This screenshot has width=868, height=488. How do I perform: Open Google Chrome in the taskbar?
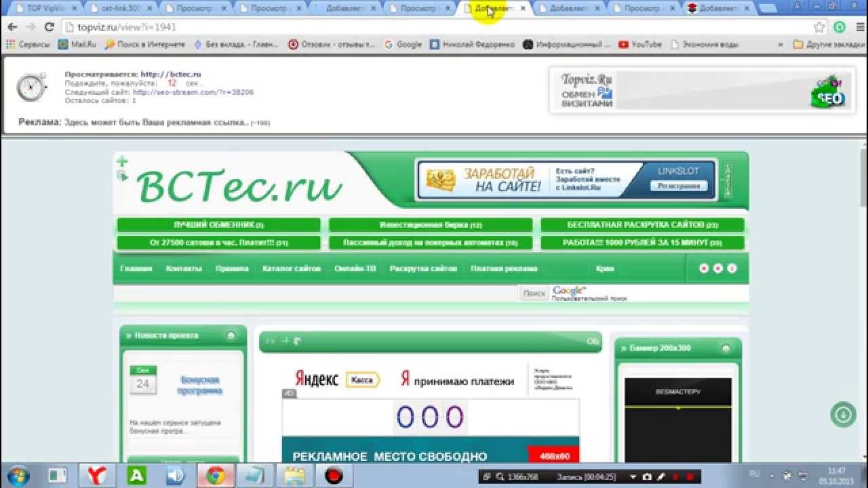point(216,475)
